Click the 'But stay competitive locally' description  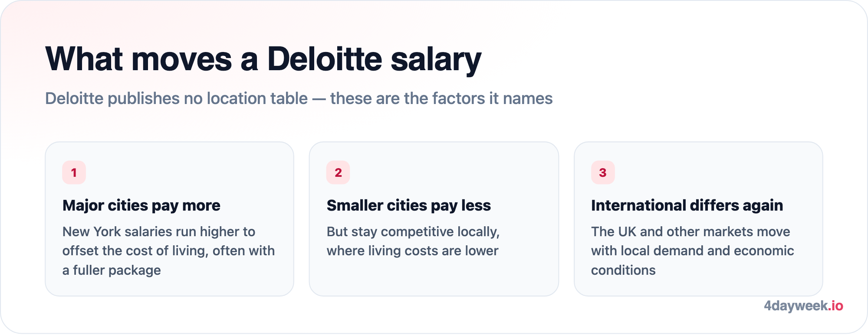413,241
